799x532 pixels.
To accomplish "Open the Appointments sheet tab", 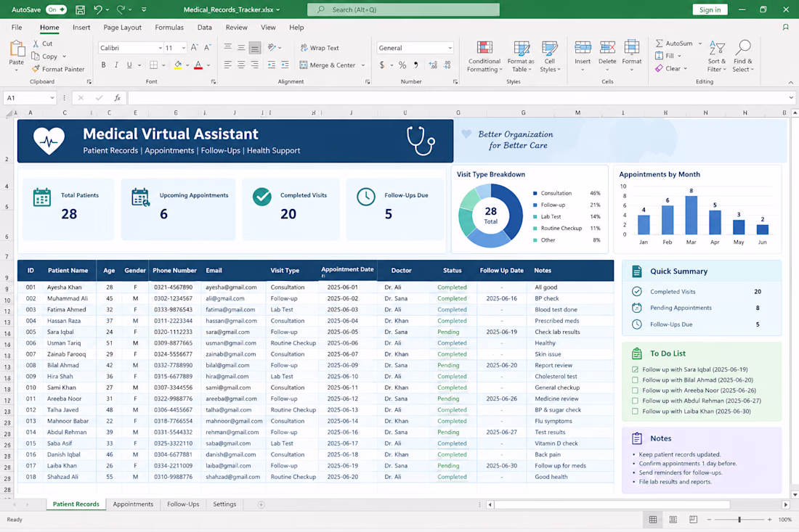I will (133, 504).
